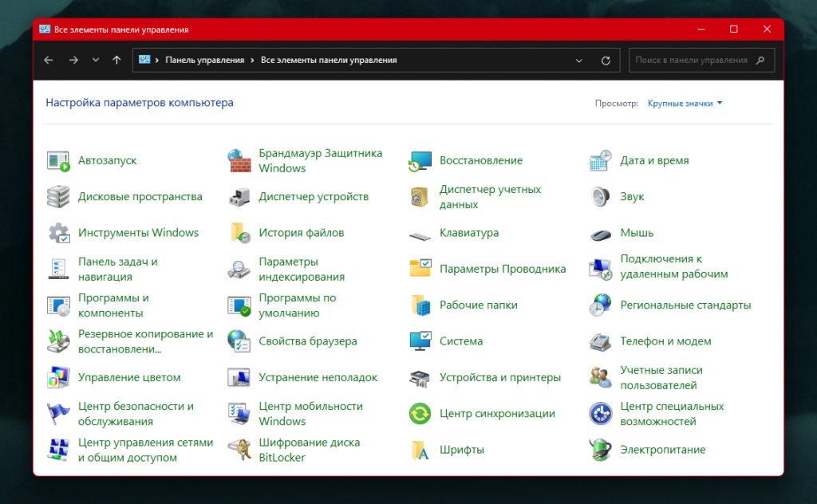
Task: Open the Программы и компоненты icon
Action: [58, 305]
